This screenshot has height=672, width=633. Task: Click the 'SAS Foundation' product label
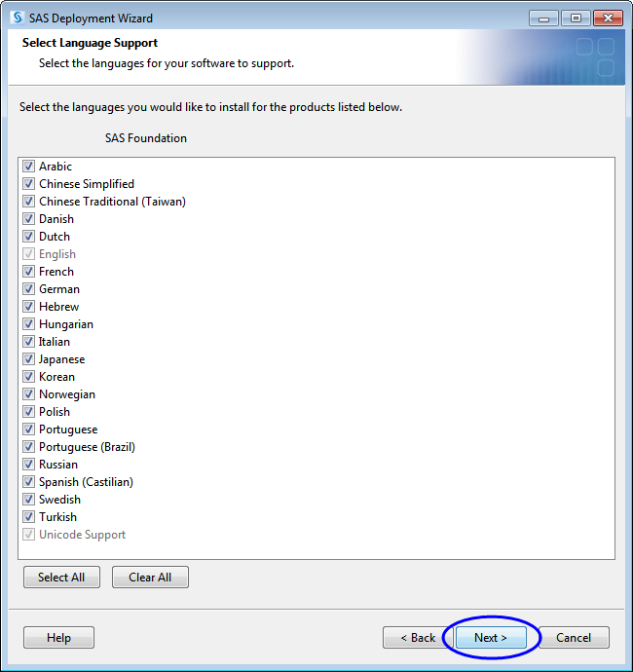coord(146,138)
